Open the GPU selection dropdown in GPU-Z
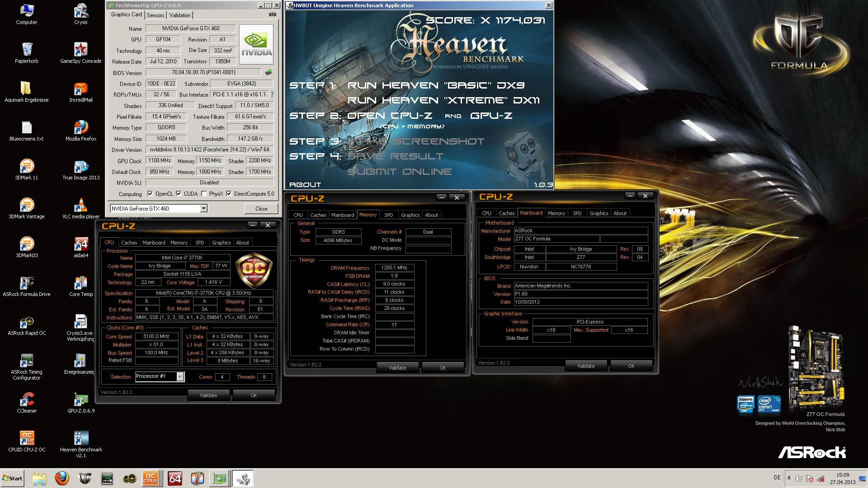Viewport: 868px width, 488px height. pos(203,208)
